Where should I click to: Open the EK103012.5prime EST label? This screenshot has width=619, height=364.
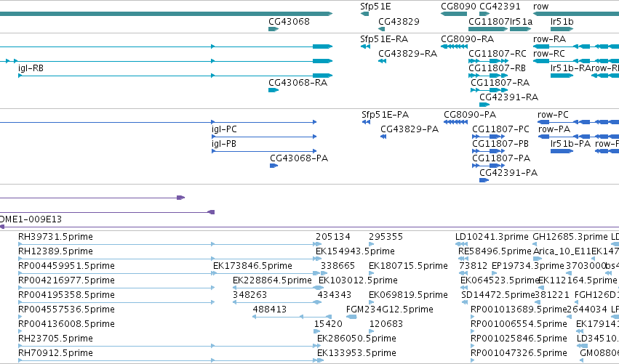tap(358, 280)
